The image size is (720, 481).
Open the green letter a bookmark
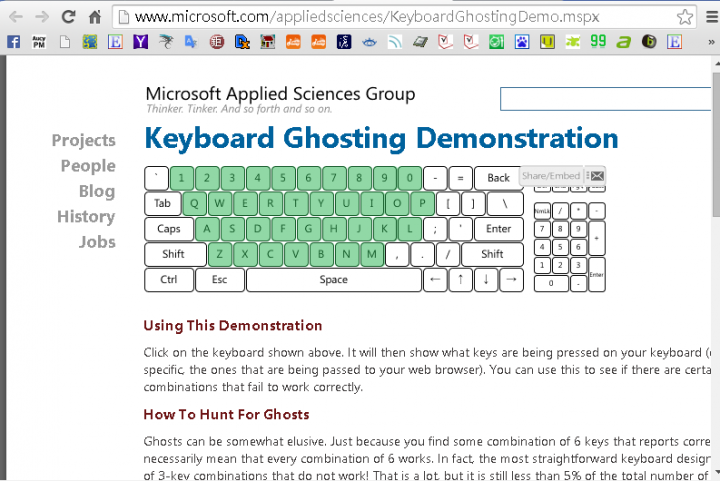[623, 42]
